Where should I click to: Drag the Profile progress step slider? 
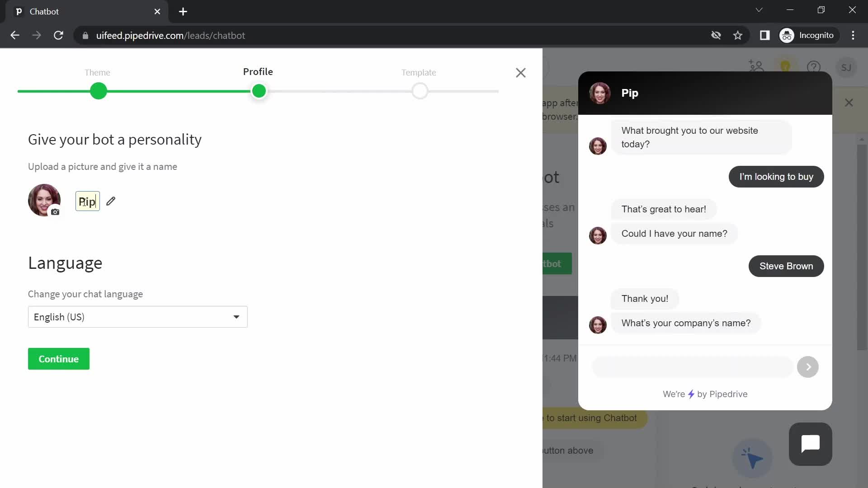(x=259, y=91)
